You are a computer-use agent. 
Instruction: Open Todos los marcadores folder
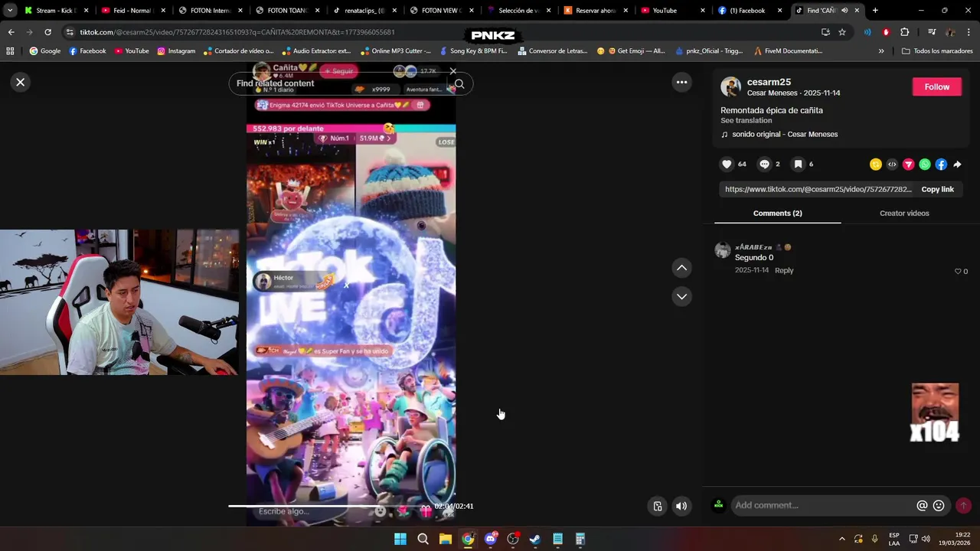coord(937,51)
